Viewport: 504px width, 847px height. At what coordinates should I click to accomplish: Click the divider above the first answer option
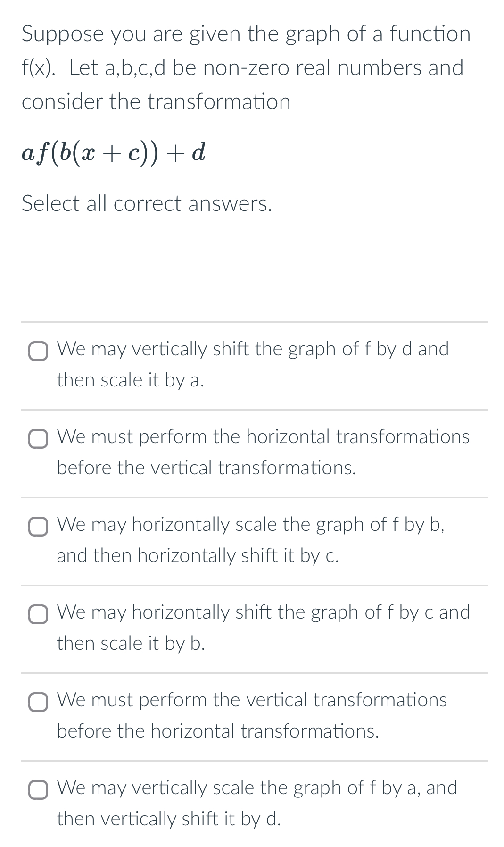255,322
